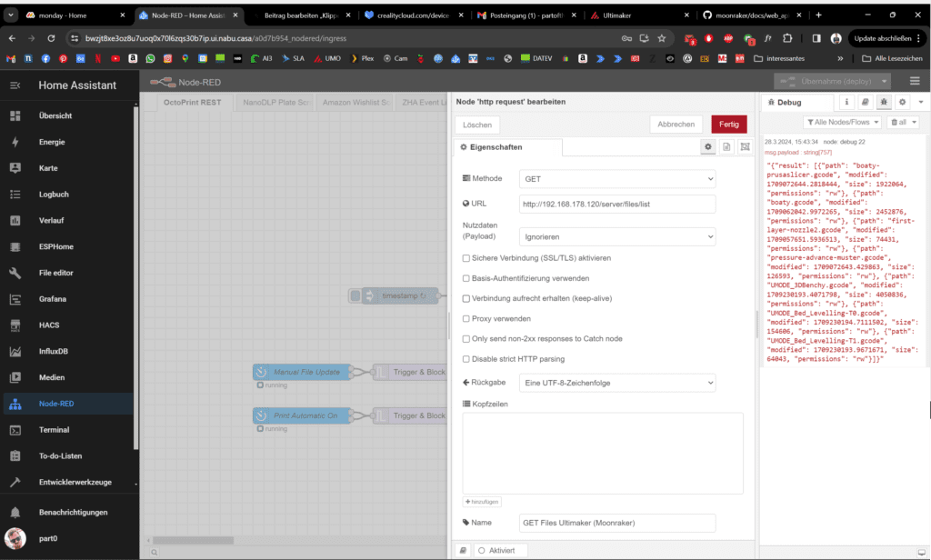Open the Methode GET dropdown

click(617, 179)
